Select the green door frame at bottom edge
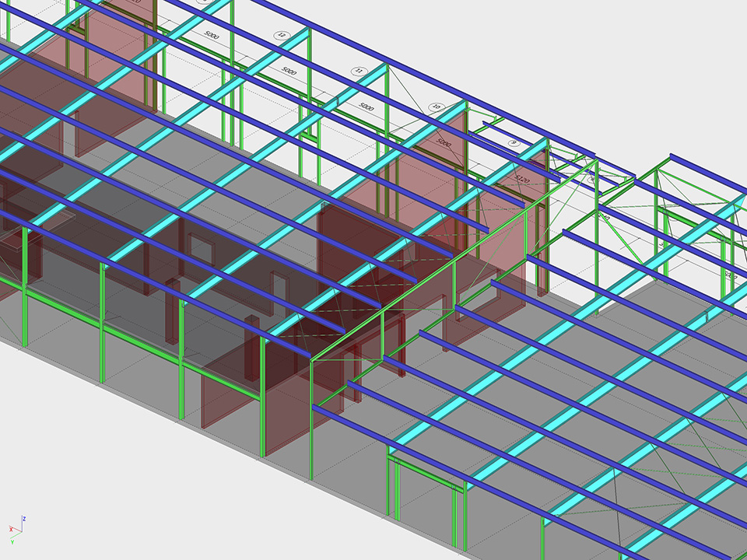 (426, 474)
